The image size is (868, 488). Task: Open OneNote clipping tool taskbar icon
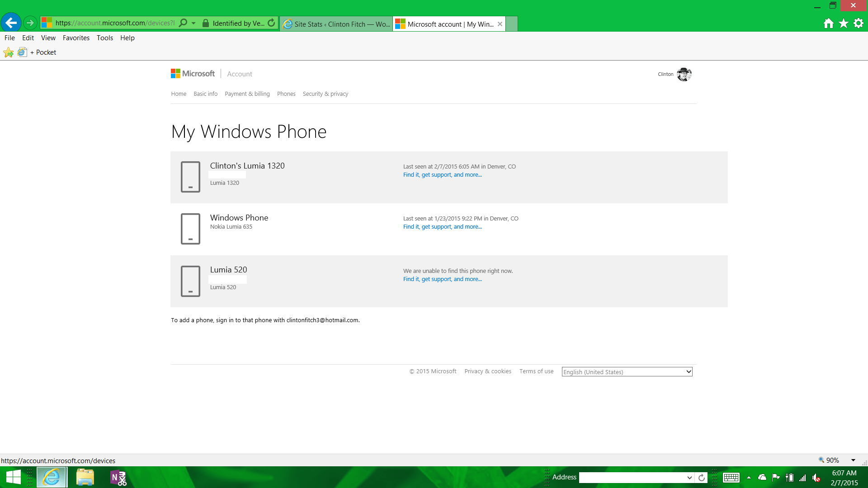(x=118, y=478)
